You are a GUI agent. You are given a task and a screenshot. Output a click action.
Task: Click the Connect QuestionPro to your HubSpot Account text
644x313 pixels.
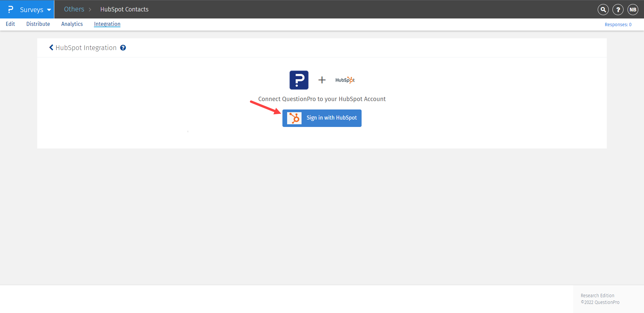coord(322,99)
